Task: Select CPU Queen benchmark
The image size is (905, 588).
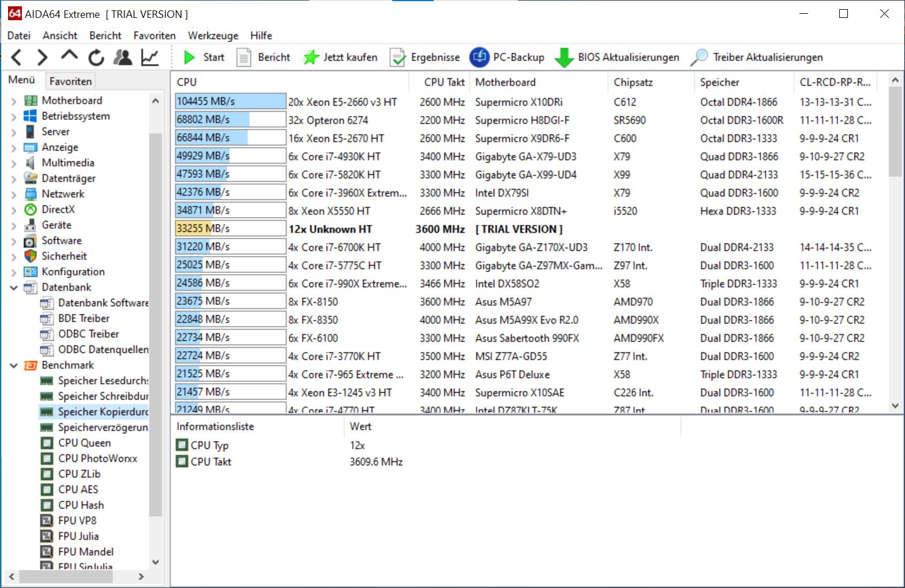Action: (84, 443)
